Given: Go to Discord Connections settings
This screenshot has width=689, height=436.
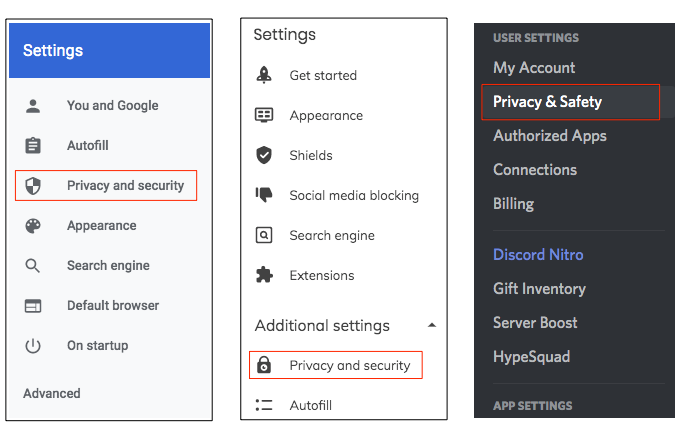Looking at the screenshot, I should [535, 170].
